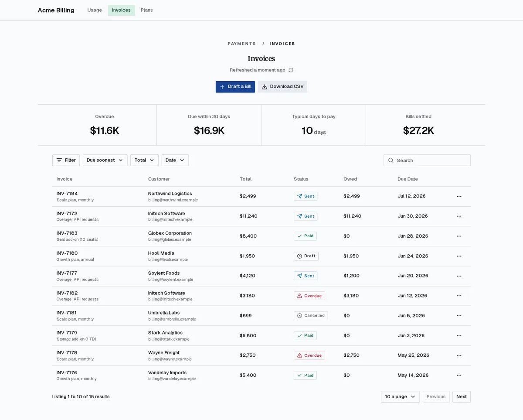Click customer name Northwind Logistics
This screenshot has height=420, width=523.
pyautogui.click(x=170, y=194)
